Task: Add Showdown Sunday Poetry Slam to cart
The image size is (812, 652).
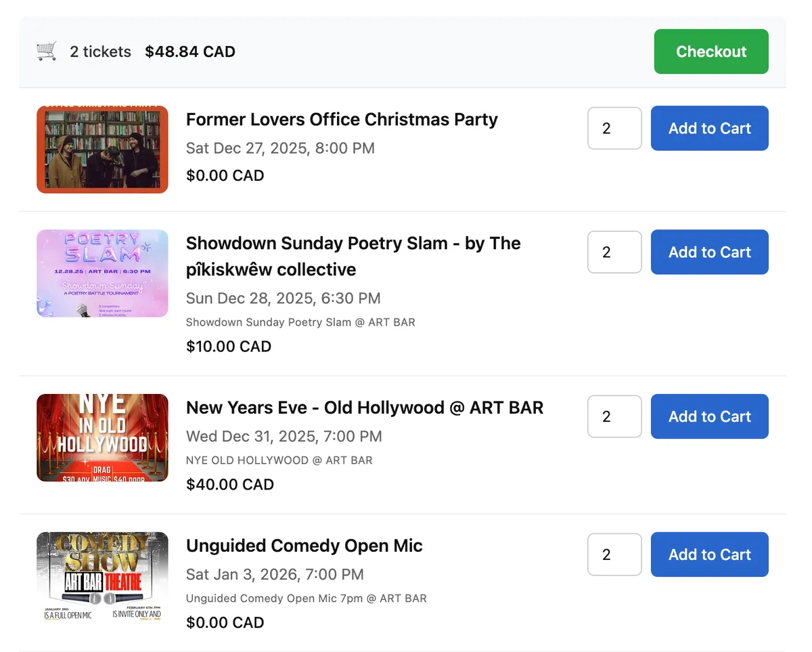Action: click(x=709, y=253)
